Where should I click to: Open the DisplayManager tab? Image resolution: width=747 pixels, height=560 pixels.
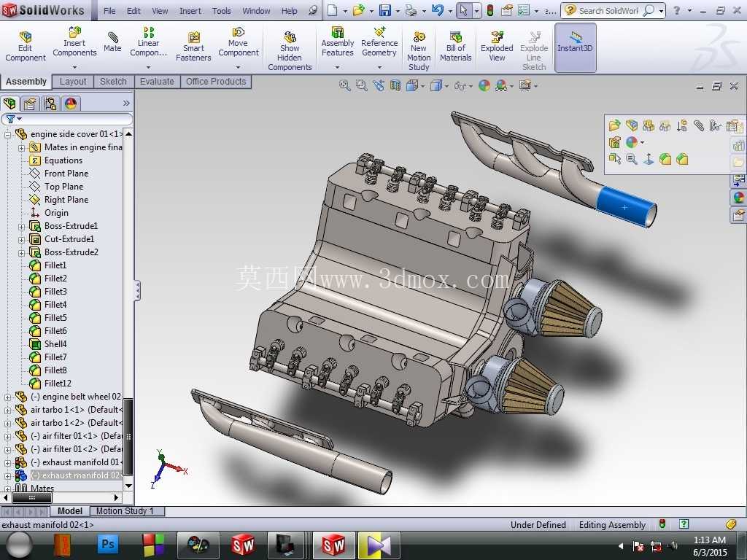[x=71, y=104]
